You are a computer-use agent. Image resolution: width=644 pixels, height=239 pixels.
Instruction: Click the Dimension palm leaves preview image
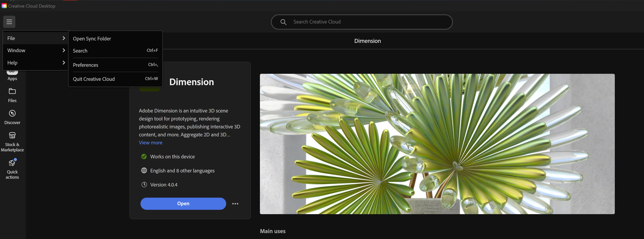437,144
